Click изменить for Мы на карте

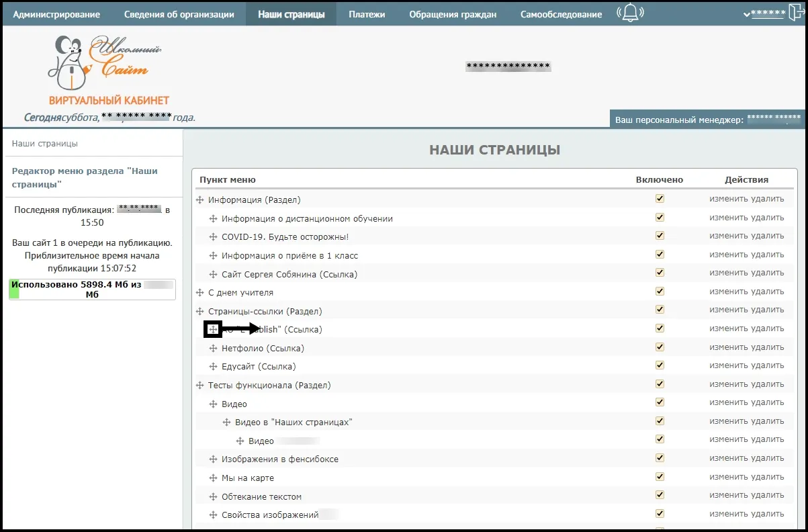[729, 477]
